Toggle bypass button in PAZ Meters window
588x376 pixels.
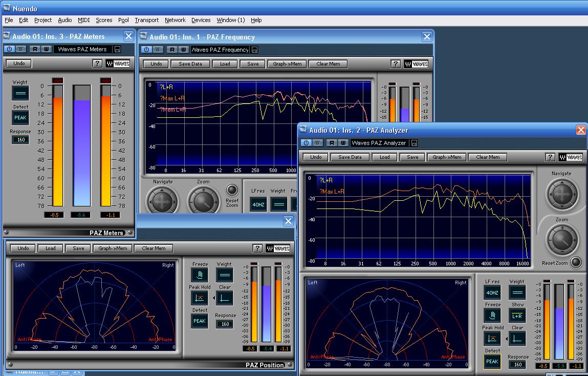point(20,49)
